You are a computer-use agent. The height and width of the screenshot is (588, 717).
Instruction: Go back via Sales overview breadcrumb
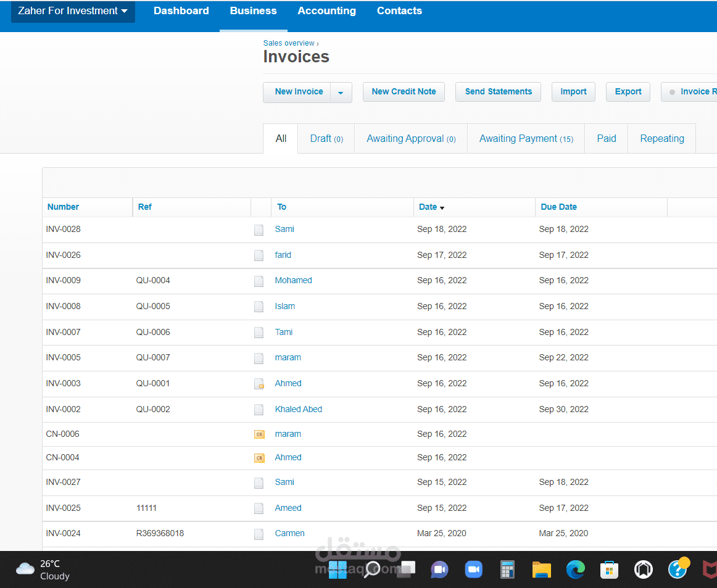pyautogui.click(x=289, y=43)
